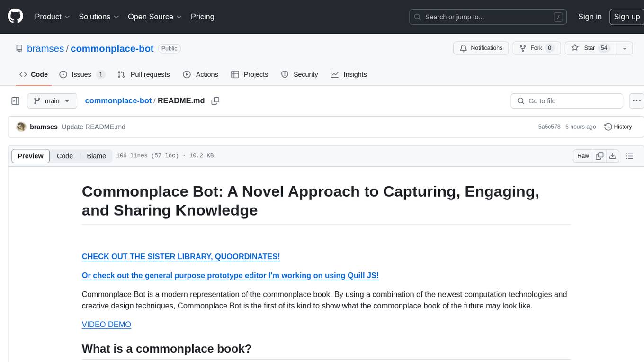This screenshot has height=362, width=644.
Task: Switch to the Code tab
Action: point(34,74)
